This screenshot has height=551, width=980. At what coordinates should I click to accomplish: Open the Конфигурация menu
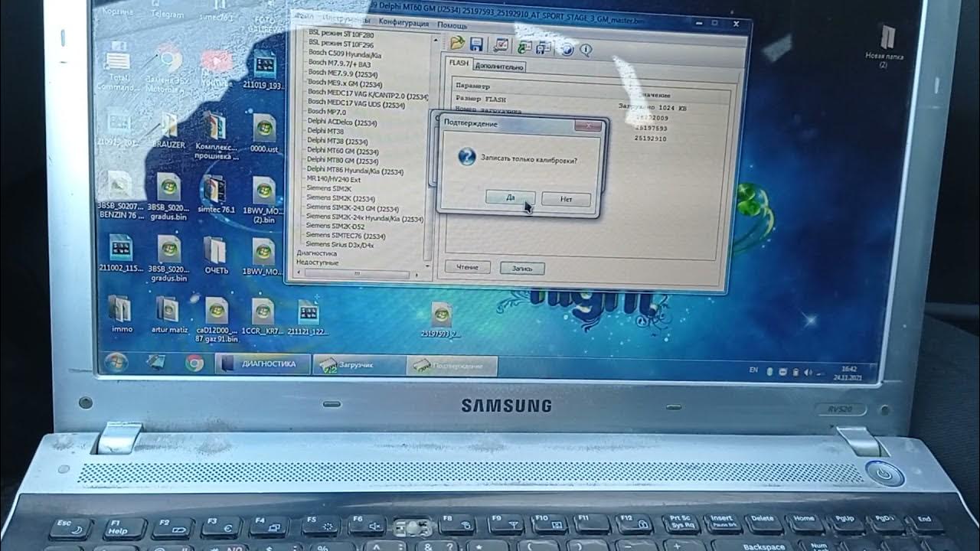403,23
